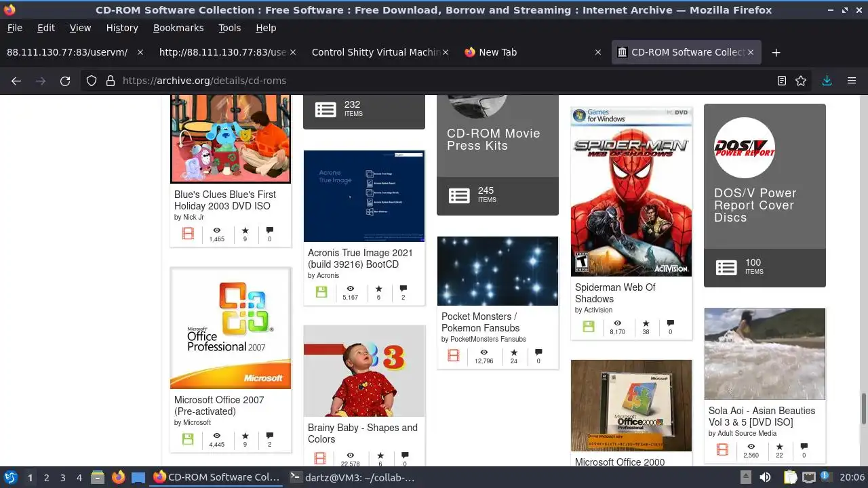
Task: Open the downloads arrow icon
Action: point(827,81)
